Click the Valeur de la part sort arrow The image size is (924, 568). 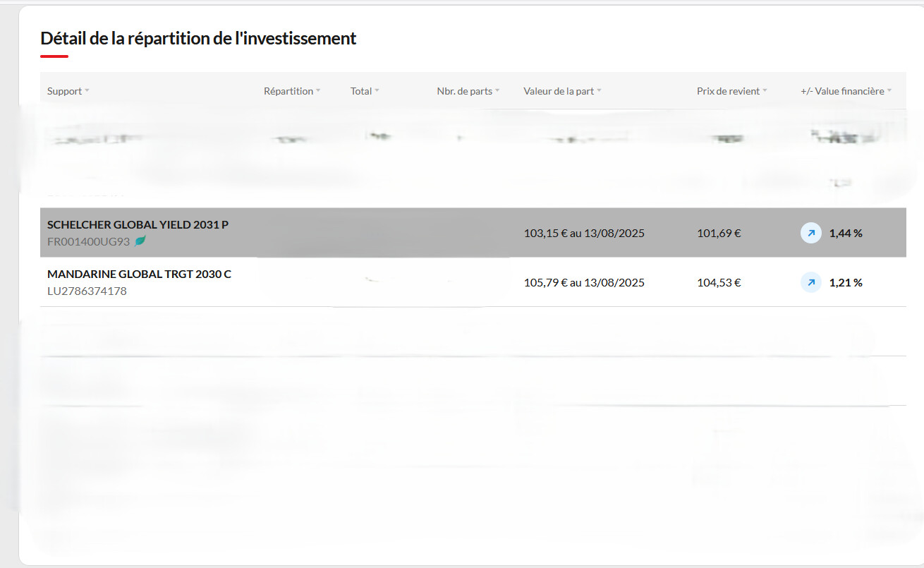pyautogui.click(x=599, y=91)
